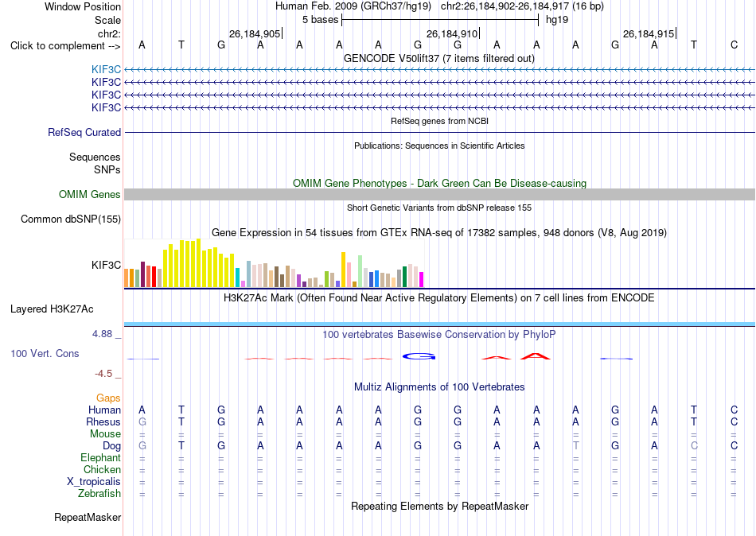Click the H3K27Ac Mark track title

439,298
